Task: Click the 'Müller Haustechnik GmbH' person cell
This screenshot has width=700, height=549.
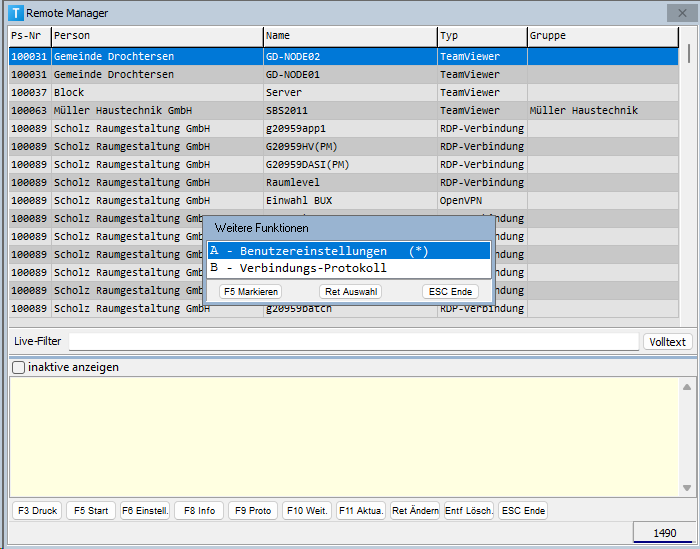Action: (157, 110)
